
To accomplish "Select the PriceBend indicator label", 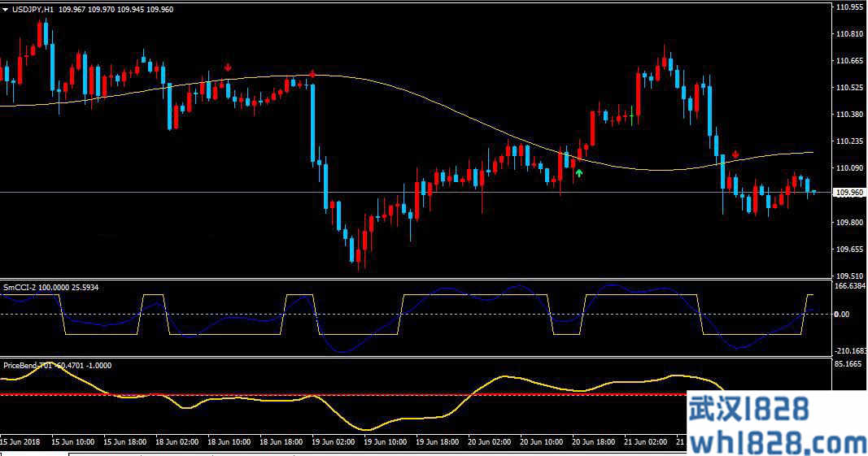I will pos(28,365).
